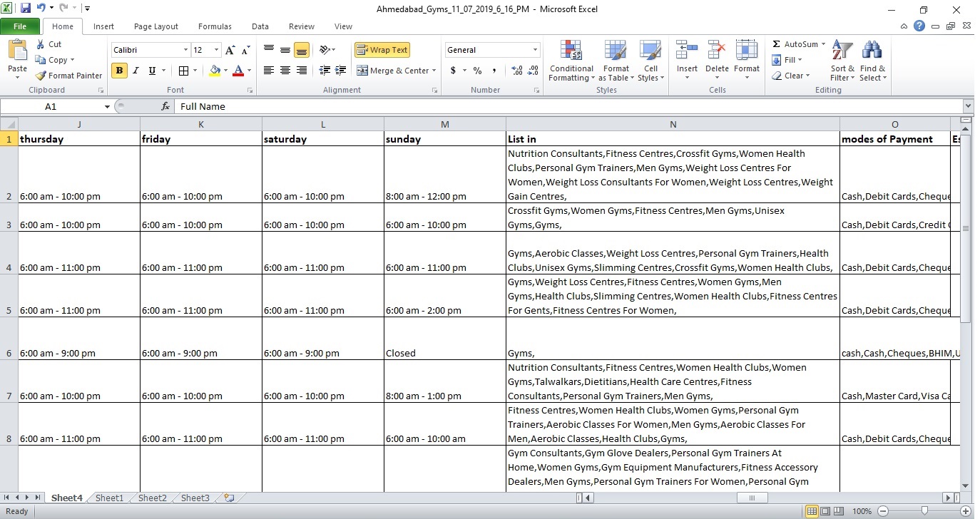Click the Percent Style icon
Image resolution: width=980 pixels, height=519 pixels.
[x=477, y=71]
